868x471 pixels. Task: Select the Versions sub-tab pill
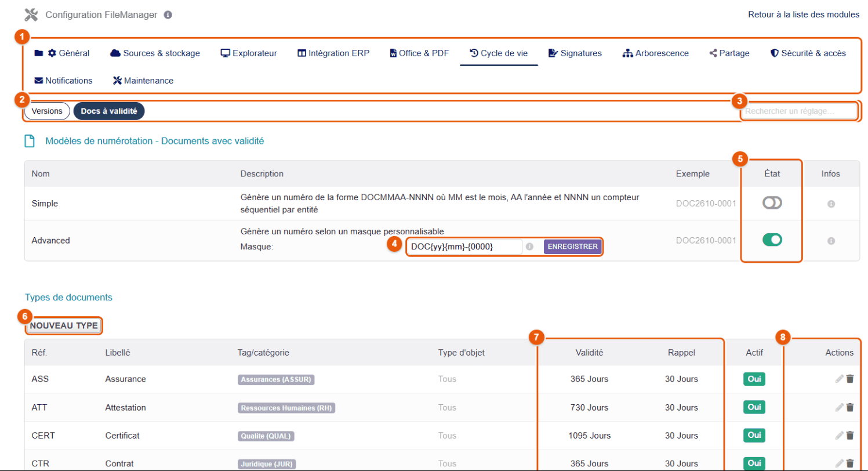pos(47,111)
